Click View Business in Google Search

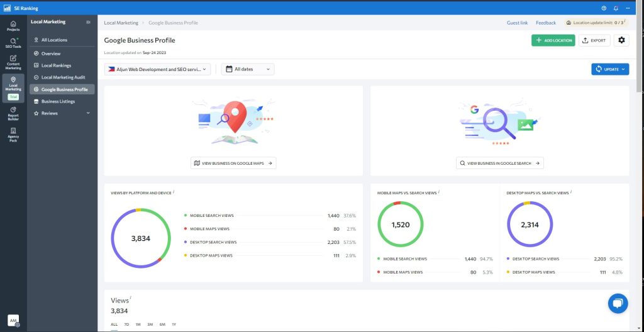[x=500, y=163]
